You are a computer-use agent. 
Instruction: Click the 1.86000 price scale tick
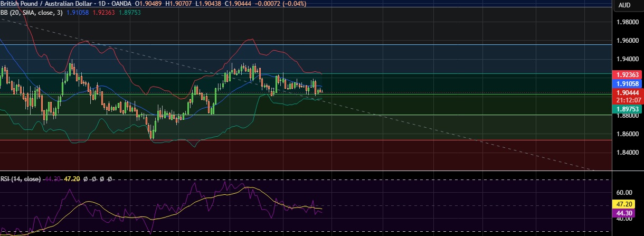point(628,134)
